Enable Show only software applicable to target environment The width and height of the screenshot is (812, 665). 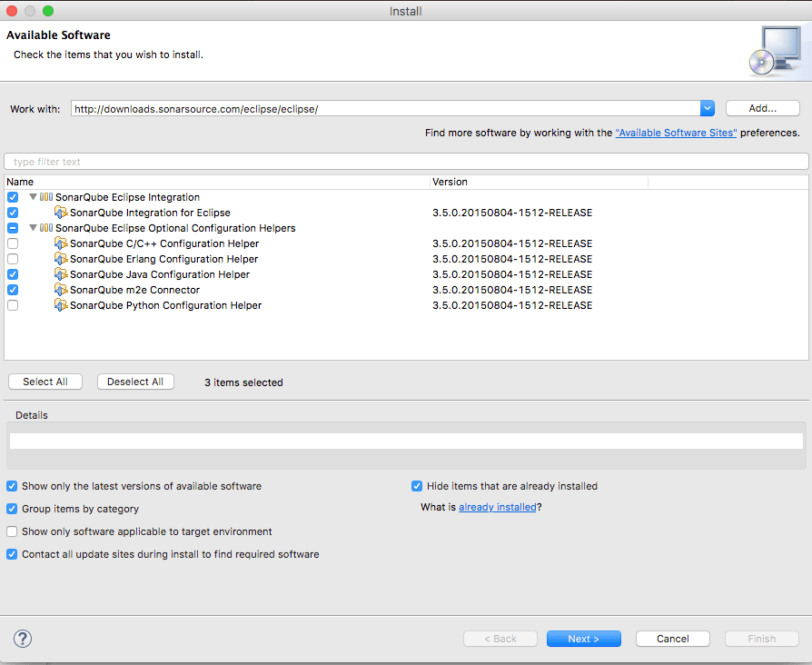click(12, 531)
